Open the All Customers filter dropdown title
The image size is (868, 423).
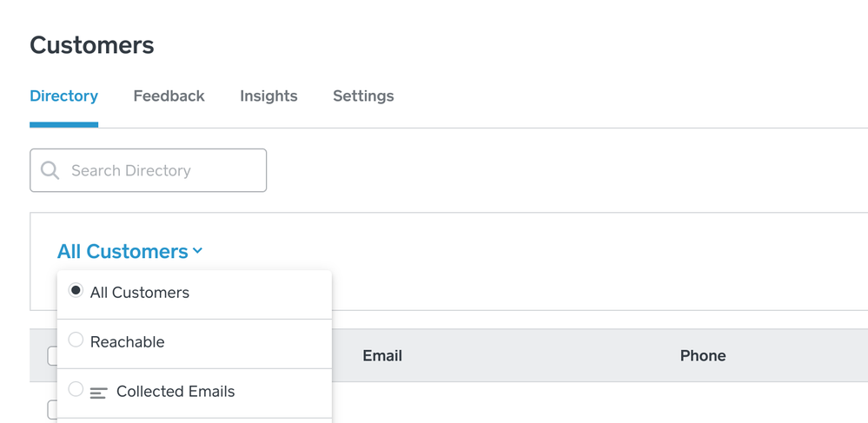(123, 252)
